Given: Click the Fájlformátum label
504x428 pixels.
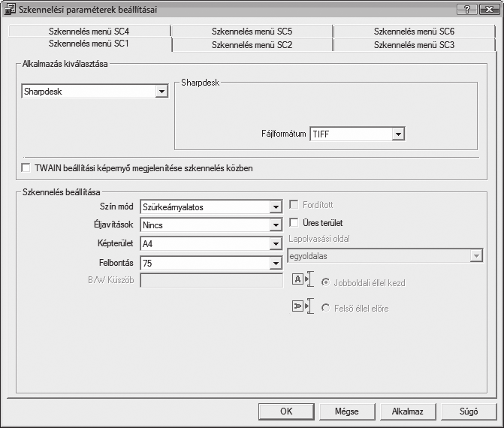Looking at the screenshot, I should (x=283, y=134).
